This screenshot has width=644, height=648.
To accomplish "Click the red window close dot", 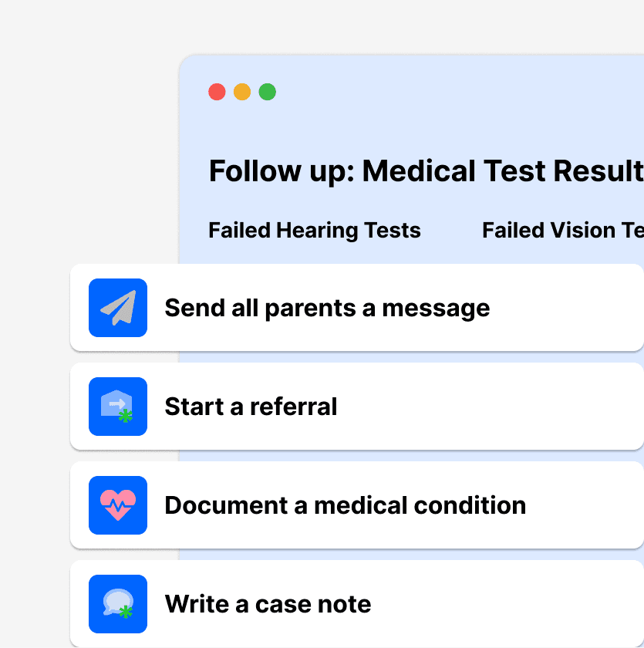I will 217,92.
